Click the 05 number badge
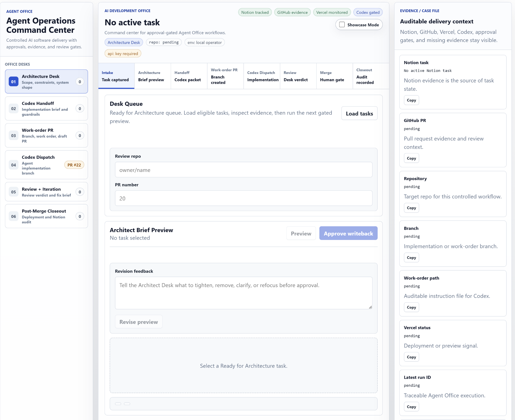Viewport: 515px width, 420px height. [14, 192]
